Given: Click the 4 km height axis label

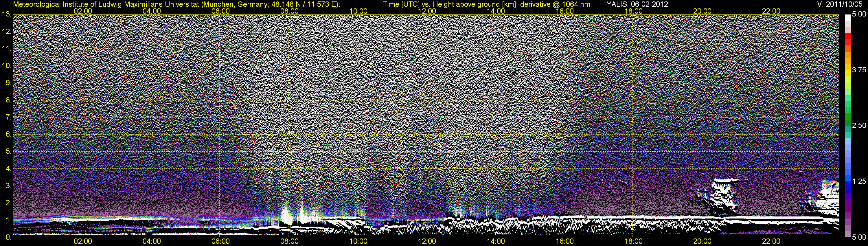Looking at the screenshot, I should (8, 168).
